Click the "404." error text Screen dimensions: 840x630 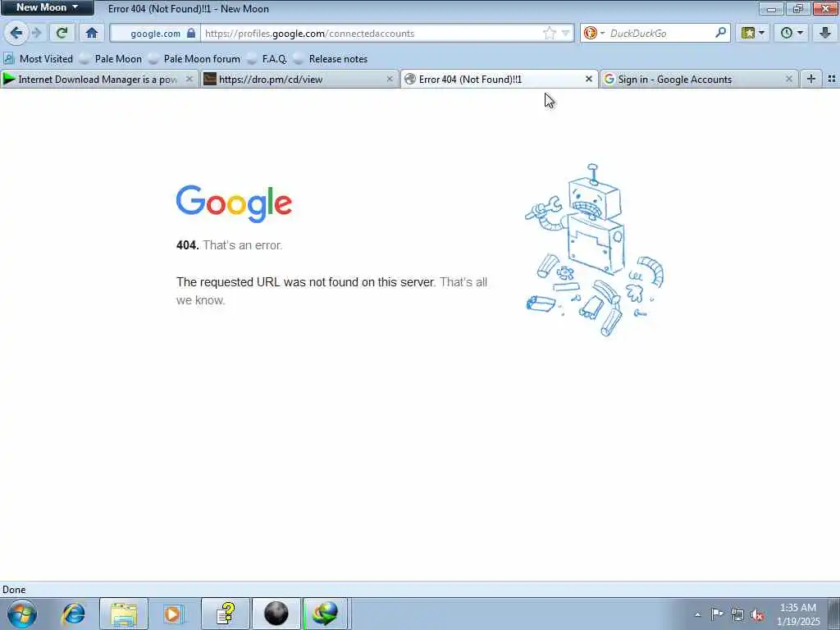click(x=188, y=245)
